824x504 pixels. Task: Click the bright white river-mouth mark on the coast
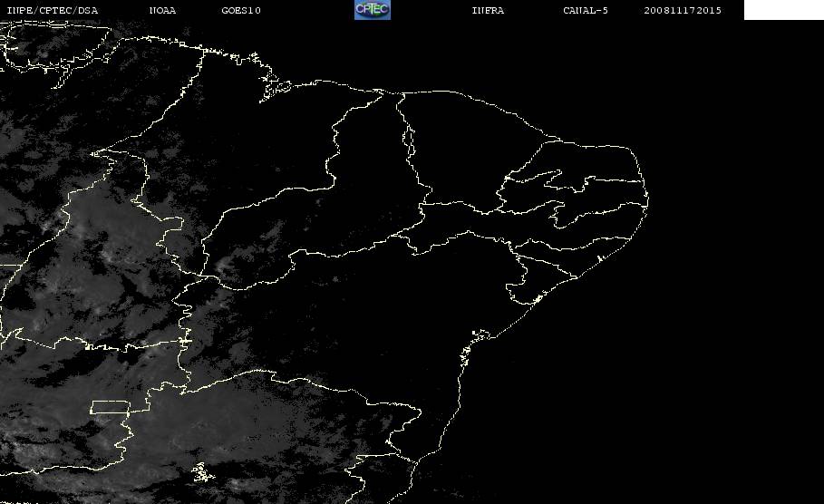coord(537,299)
